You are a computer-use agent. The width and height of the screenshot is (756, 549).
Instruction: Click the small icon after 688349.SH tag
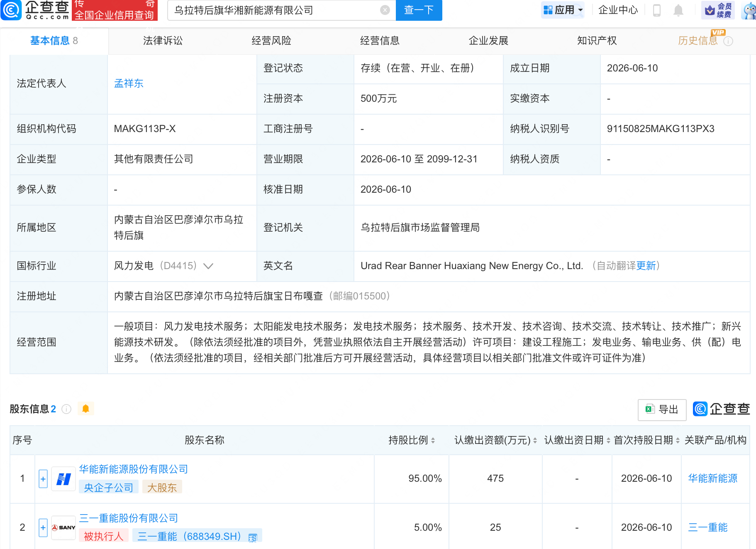[x=253, y=538]
